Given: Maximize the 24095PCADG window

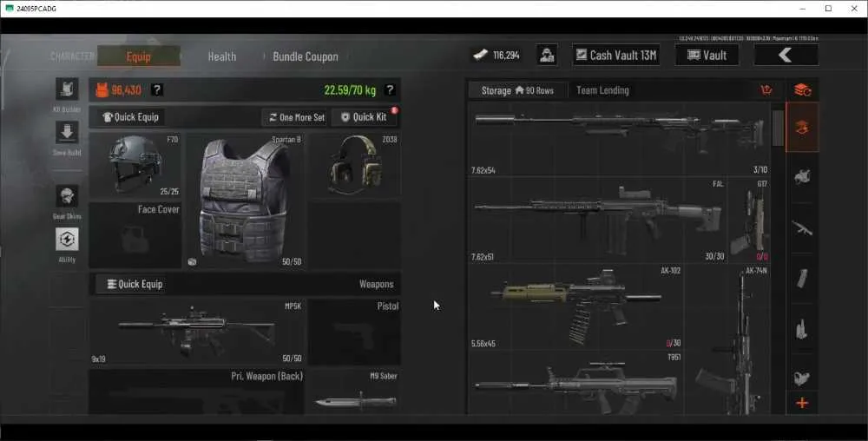Looking at the screenshot, I should (x=828, y=9).
